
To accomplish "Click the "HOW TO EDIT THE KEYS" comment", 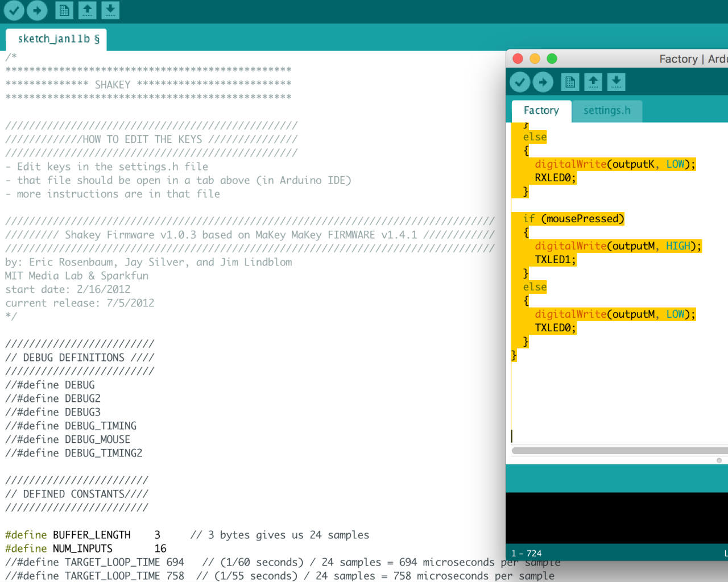I will (x=151, y=139).
